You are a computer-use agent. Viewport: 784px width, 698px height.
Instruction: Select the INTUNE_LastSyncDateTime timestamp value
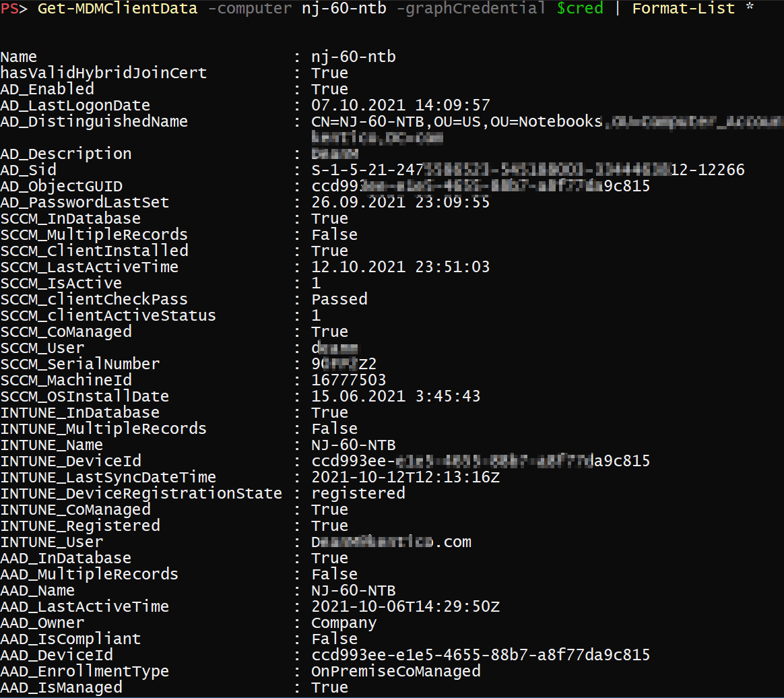pos(405,477)
